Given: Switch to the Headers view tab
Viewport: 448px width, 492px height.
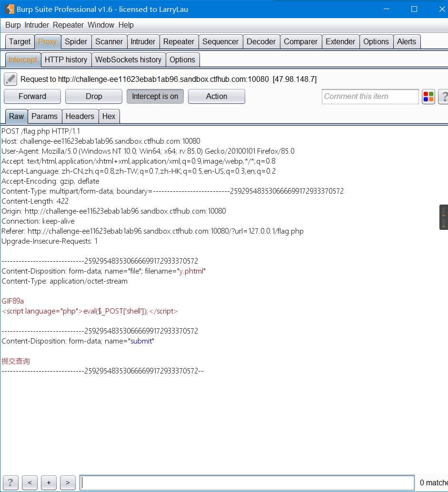Looking at the screenshot, I should [x=80, y=116].
